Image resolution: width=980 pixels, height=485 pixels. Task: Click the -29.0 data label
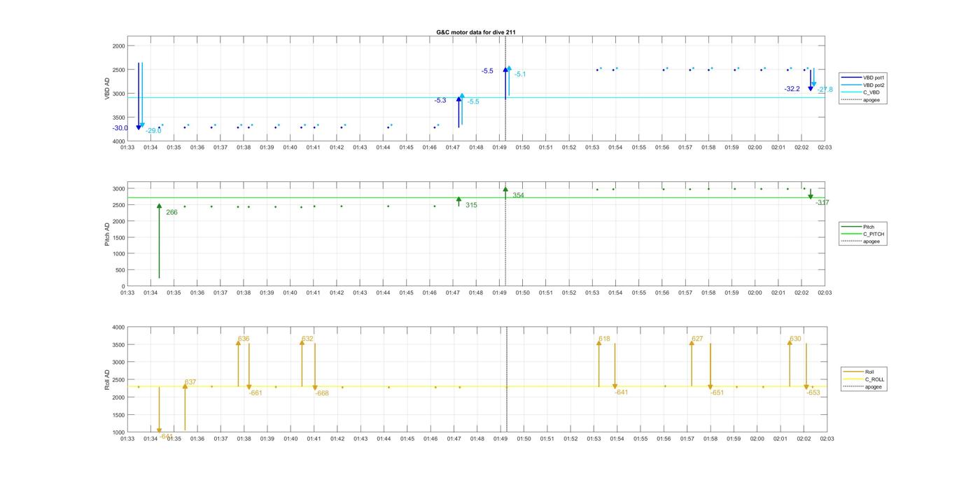click(x=153, y=131)
